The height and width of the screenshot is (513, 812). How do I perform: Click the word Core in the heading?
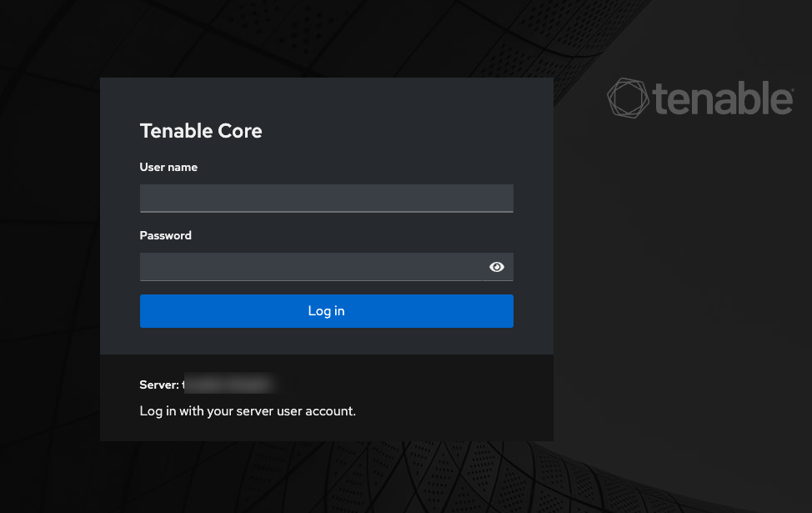point(240,131)
